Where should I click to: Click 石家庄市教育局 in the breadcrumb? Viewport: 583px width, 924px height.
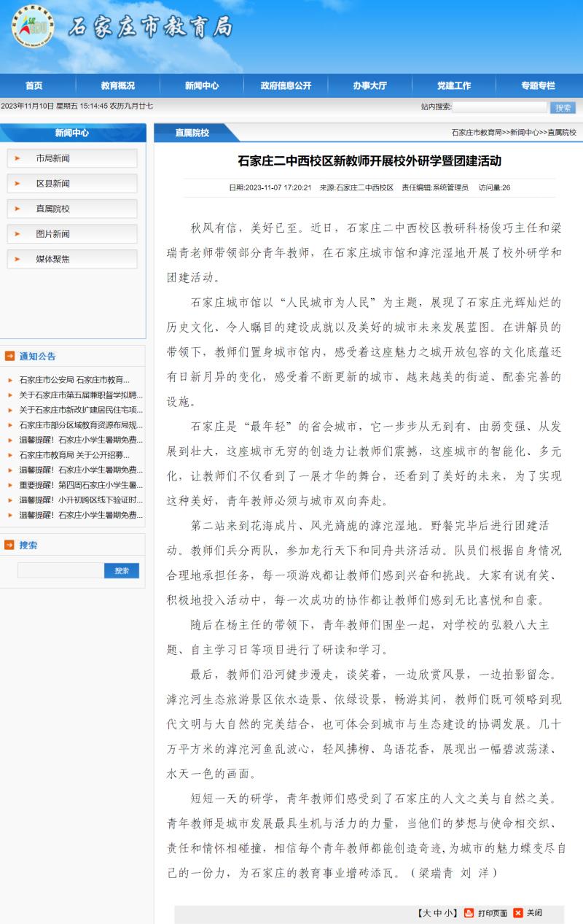point(476,133)
